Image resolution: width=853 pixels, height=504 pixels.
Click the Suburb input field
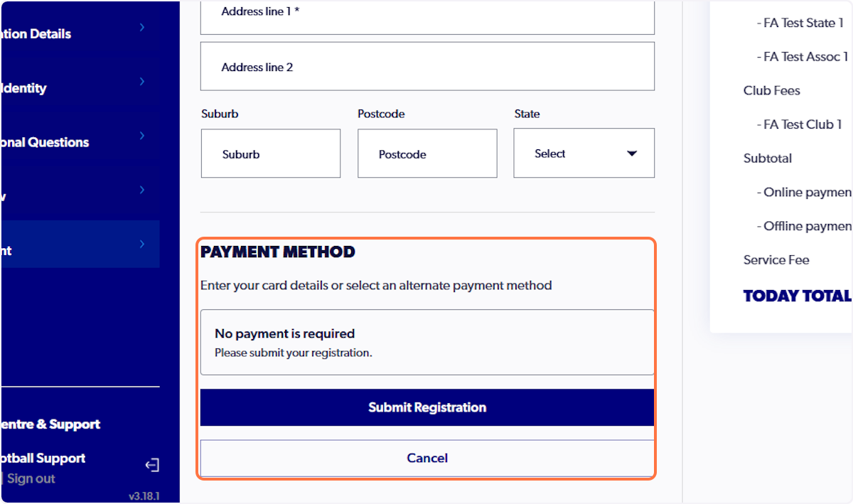coord(270,153)
